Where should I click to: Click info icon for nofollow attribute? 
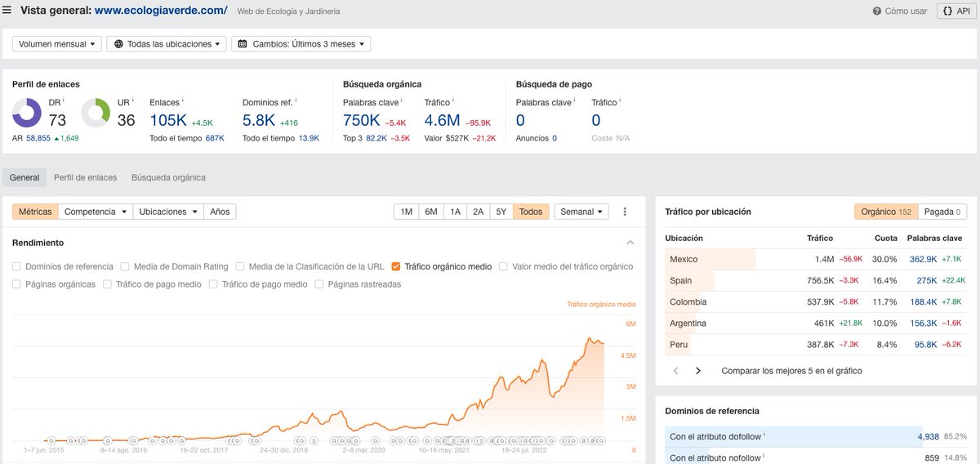(763, 457)
